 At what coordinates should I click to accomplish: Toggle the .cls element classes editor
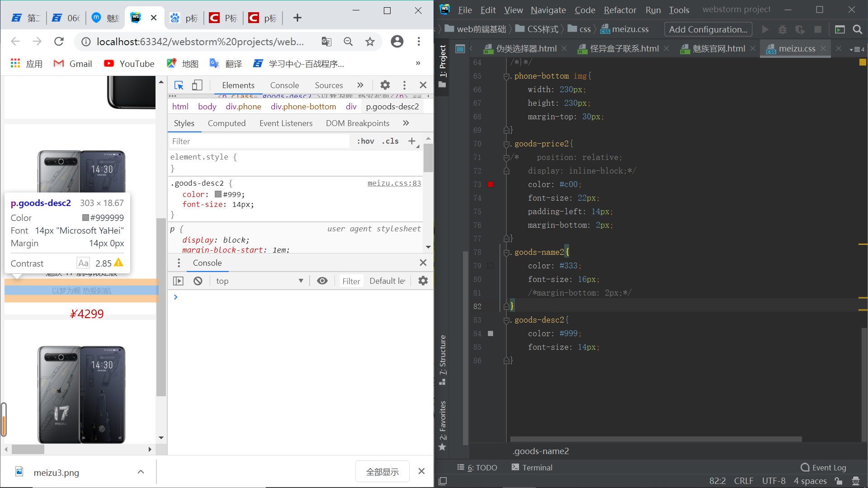click(x=390, y=141)
